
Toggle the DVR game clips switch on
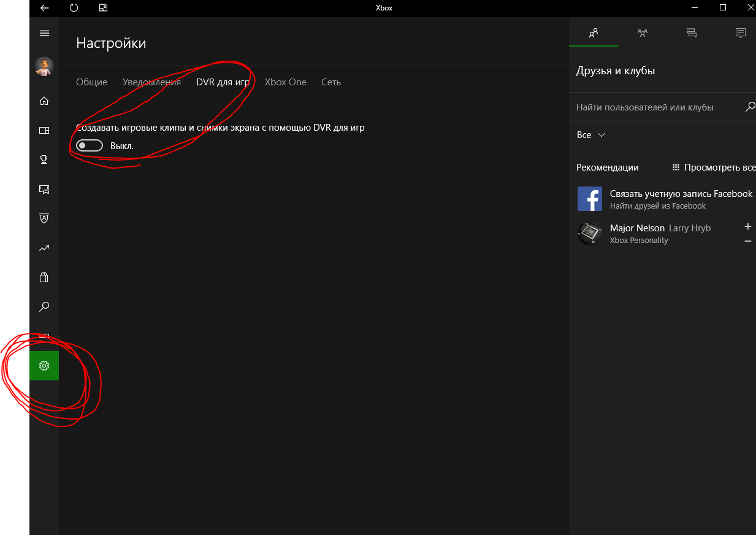[90, 146]
